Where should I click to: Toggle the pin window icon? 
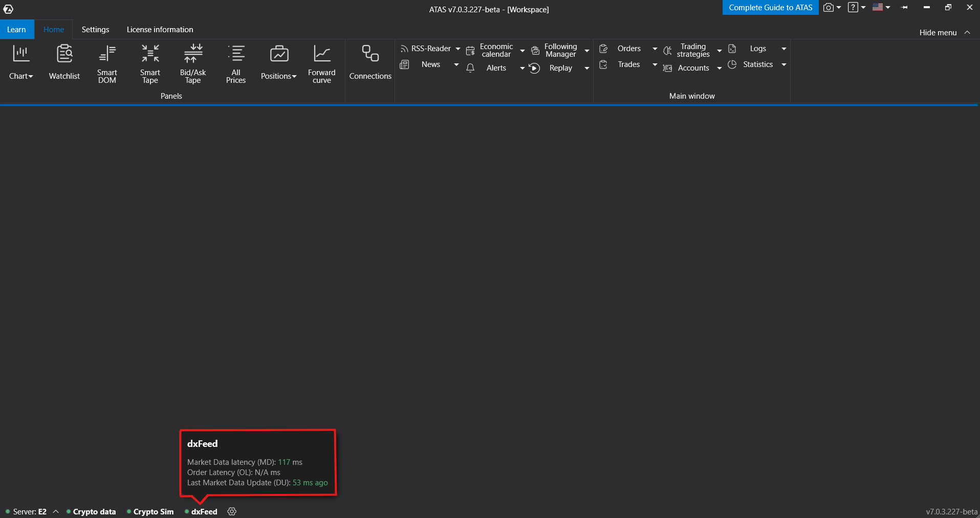[905, 7]
